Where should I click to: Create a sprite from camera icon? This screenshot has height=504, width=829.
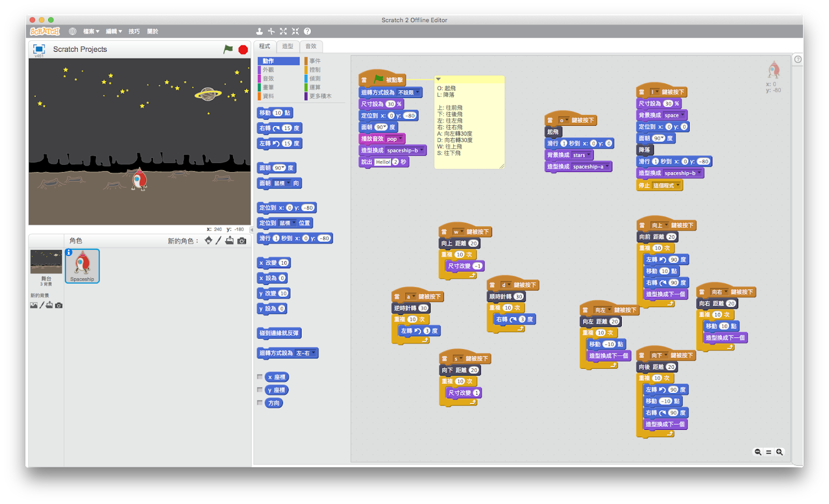tap(241, 240)
